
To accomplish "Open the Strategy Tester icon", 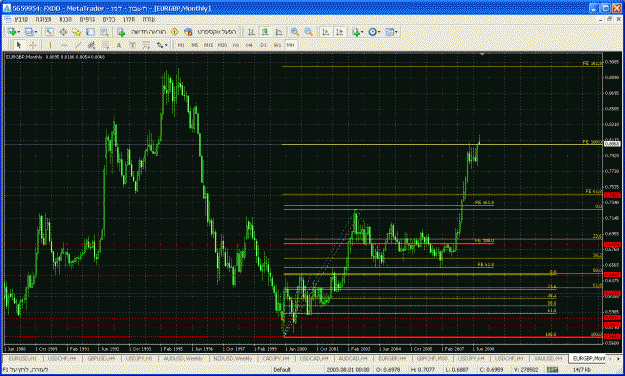I will pyautogui.click(x=104, y=32).
